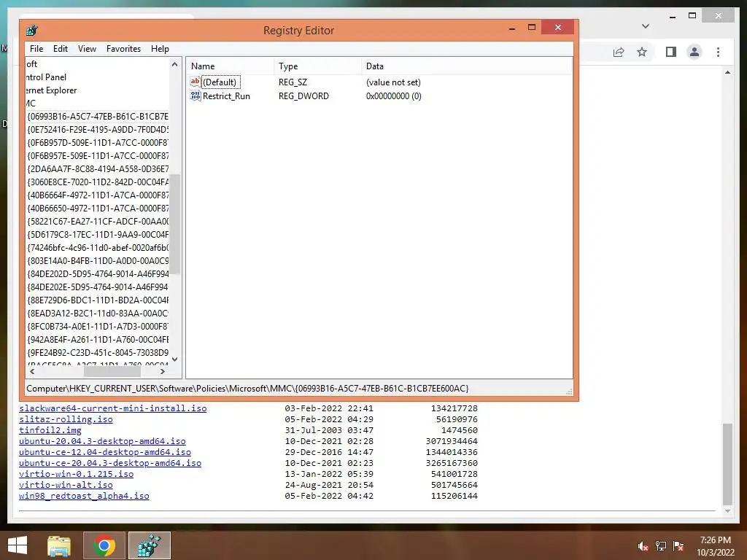The width and height of the screenshot is (747, 560).
Task: Open the ubuntu-ce-20.04.3-desktop-amd64.iso link
Action: [110, 463]
